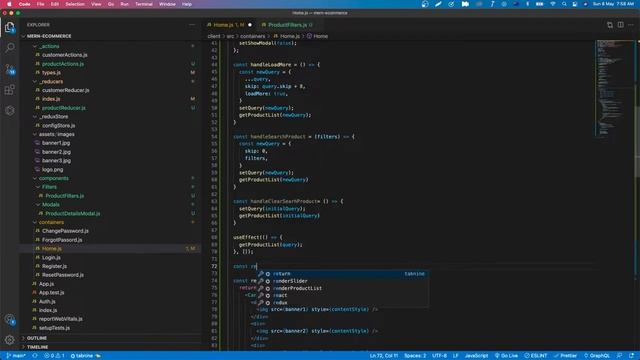Click the Split Editor icon
This screenshot has height=360, width=640.
coord(620,25)
